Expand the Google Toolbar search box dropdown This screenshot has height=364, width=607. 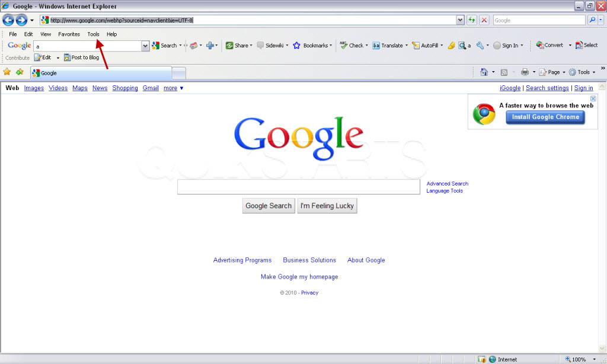145,46
